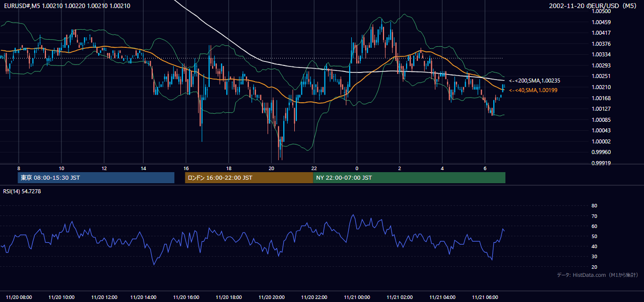Click hour label 16 under the price chart

coord(186,168)
